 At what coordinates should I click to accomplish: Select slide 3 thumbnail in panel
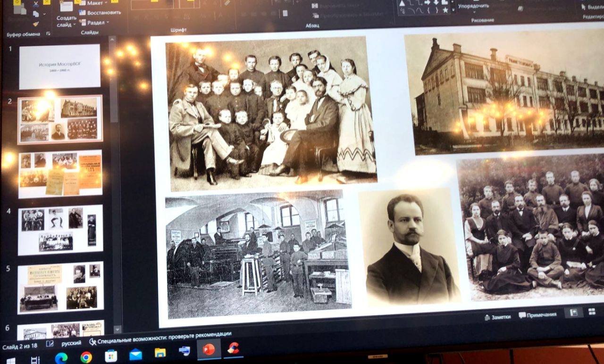pos(60,174)
